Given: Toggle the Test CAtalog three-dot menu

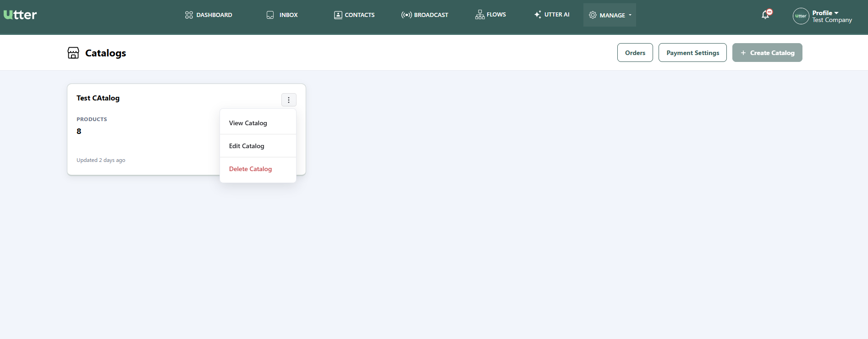Looking at the screenshot, I should point(289,100).
